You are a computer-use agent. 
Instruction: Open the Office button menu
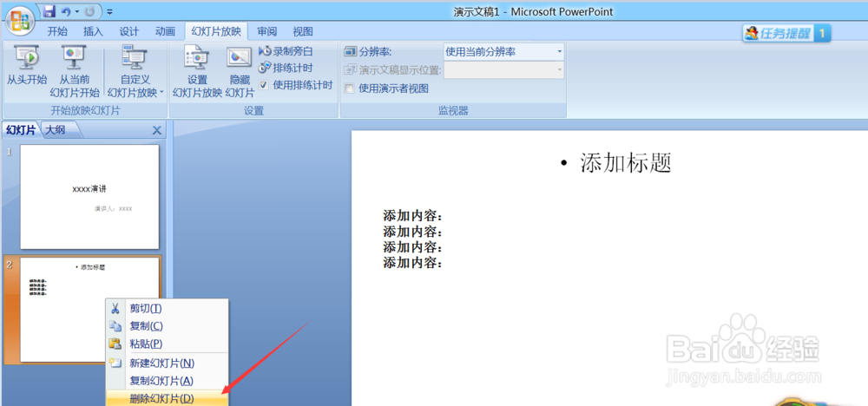20,20
